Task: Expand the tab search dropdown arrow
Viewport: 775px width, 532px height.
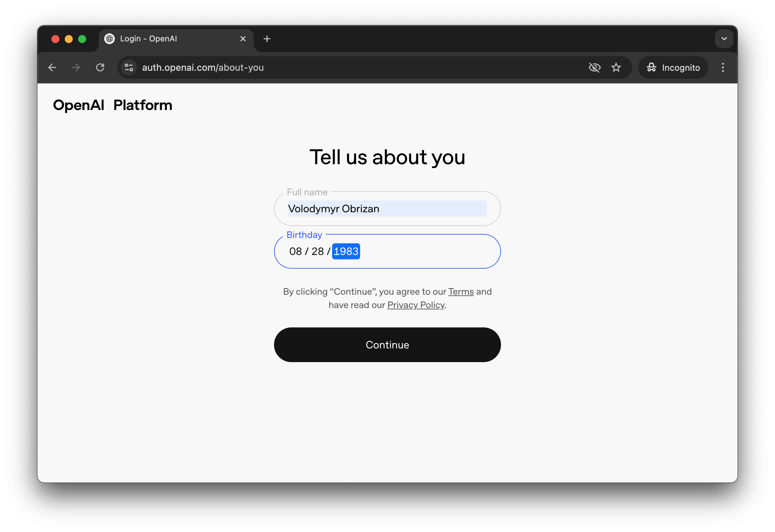Action: point(724,39)
